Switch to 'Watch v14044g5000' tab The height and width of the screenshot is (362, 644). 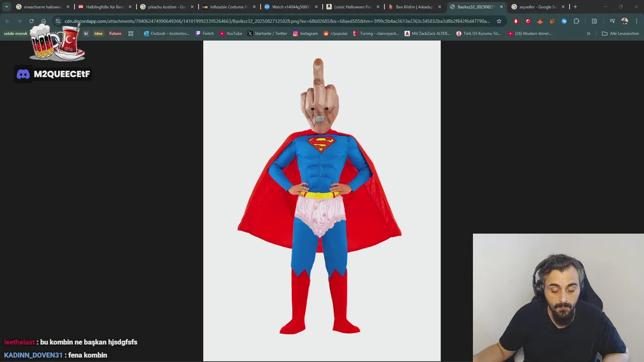point(290,7)
